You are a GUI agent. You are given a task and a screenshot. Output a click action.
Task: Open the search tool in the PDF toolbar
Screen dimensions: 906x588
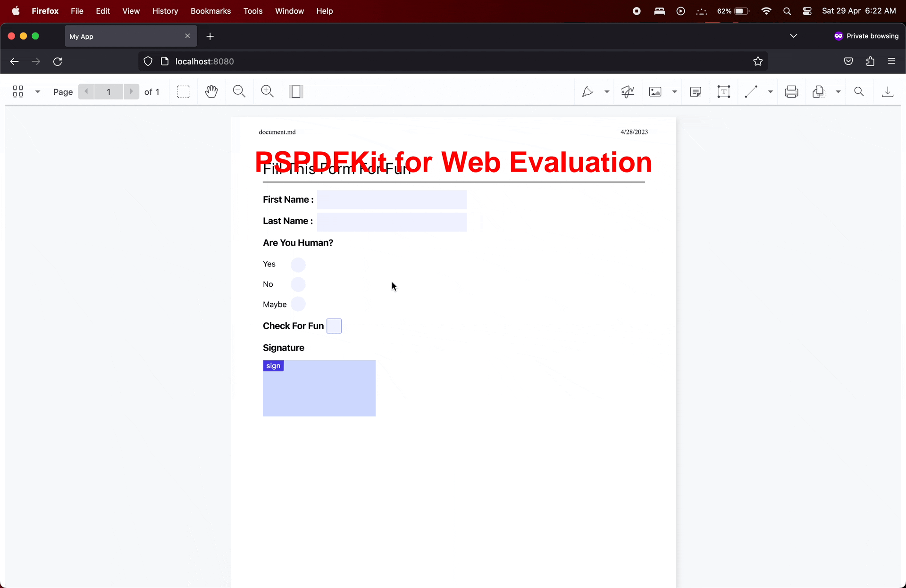(x=859, y=91)
